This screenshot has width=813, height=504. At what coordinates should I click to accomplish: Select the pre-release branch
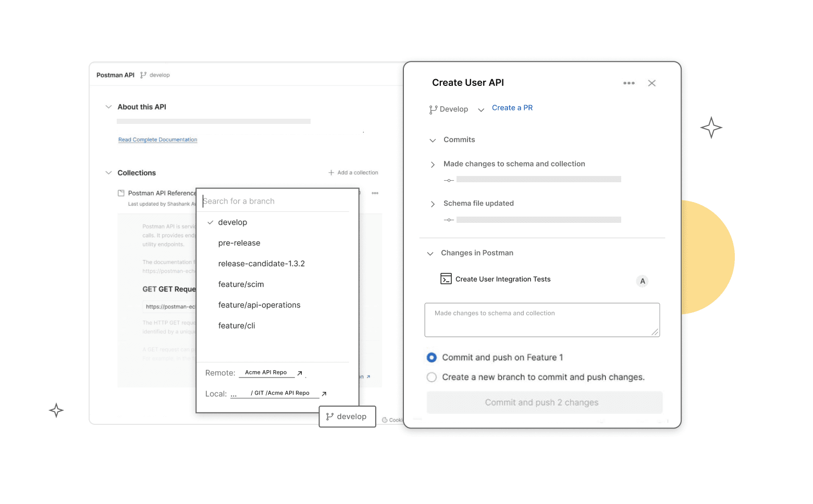coord(239,243)
